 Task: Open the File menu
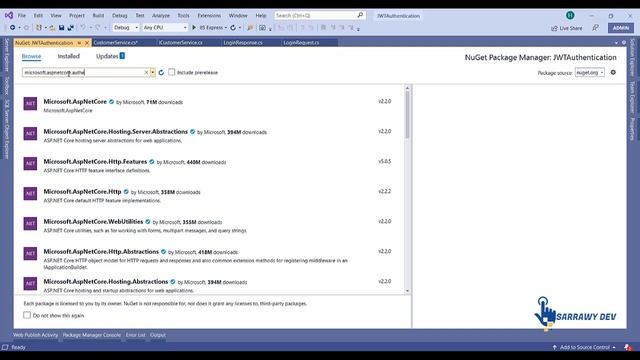point(22,16)
